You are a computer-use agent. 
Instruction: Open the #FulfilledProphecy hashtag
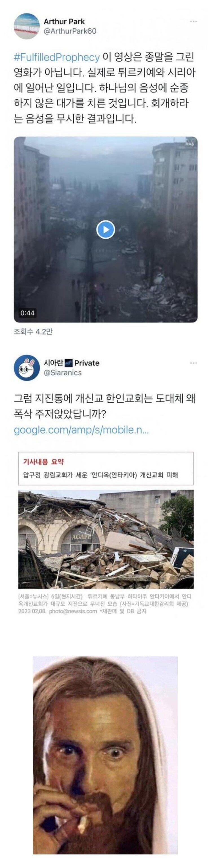tap(57, 57)
